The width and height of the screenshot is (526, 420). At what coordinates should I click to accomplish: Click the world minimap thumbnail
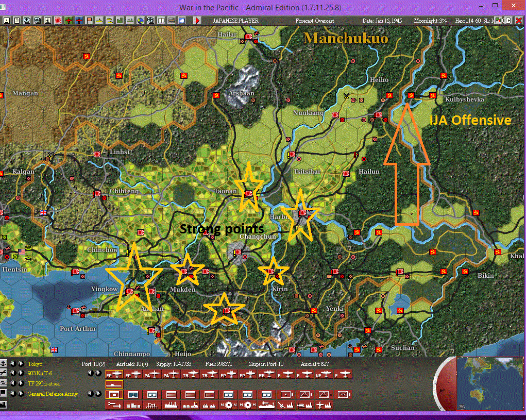tap(491, 383)
